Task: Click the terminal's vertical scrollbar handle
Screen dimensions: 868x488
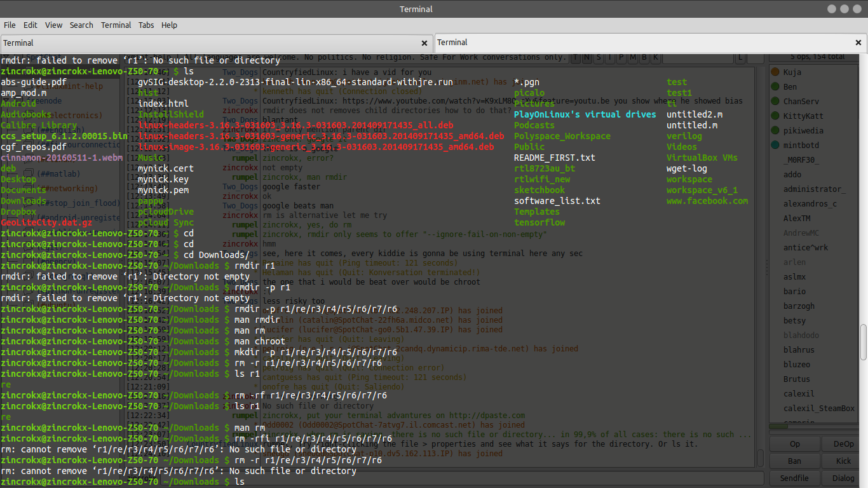Action: point(864,342)
